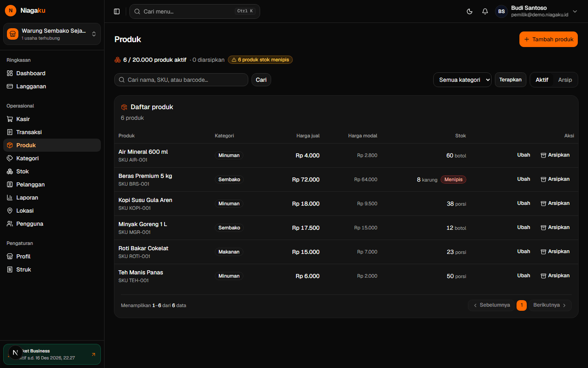This screenshot has height=368, width=588.
Task: Open Pengguna users page
Action: (x=52, y=224)
